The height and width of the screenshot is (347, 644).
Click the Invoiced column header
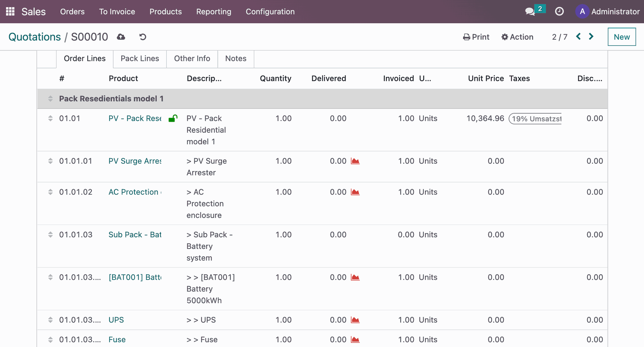398,79
